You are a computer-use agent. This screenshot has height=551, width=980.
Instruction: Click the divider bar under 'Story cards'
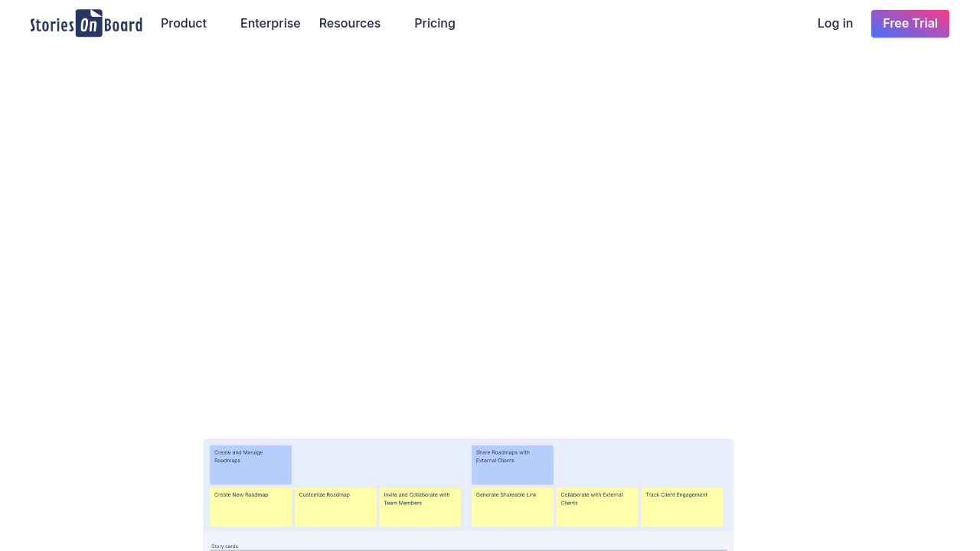pos(467,549)
